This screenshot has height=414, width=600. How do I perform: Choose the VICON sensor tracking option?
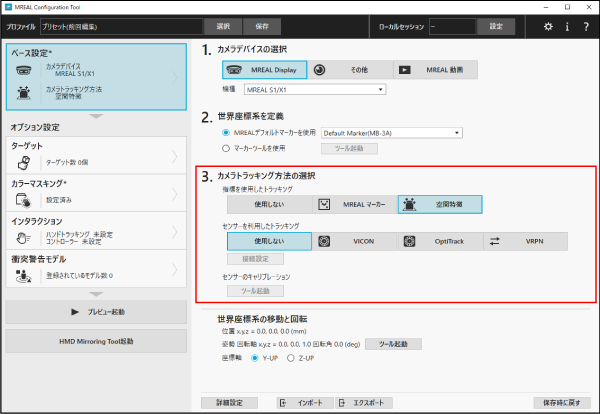[x=355, y=241]
